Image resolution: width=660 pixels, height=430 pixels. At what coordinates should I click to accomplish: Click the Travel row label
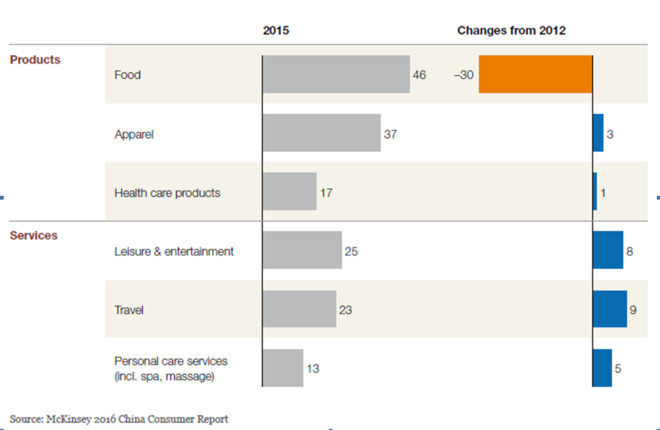[131, 309]
